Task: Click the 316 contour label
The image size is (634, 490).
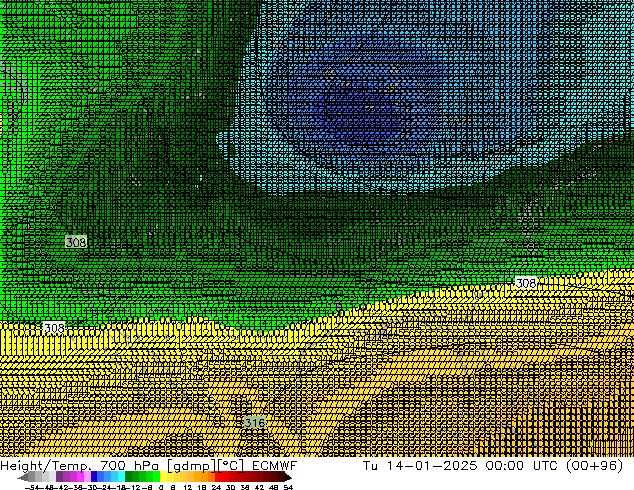Action: coord(254,423)
